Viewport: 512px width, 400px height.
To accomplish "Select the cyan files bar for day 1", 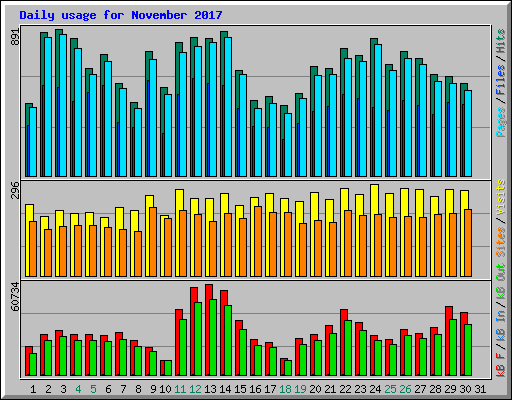I will [x=33, y=142].
